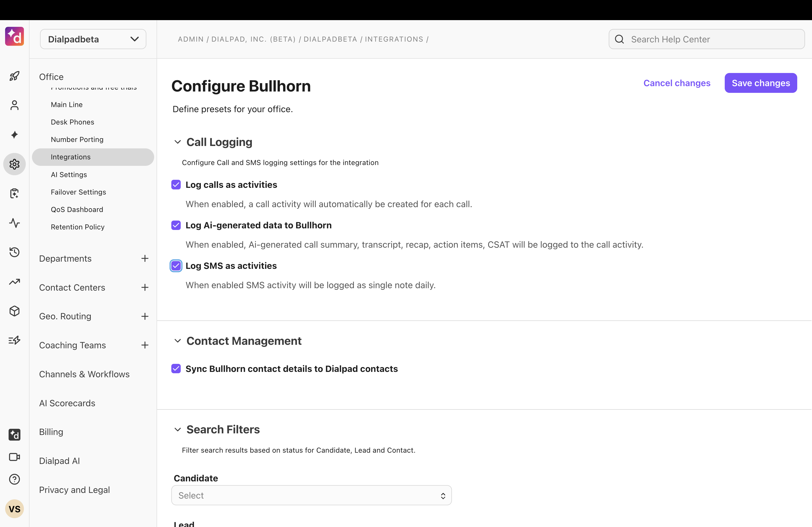Open the activity pulse icon in sidebar
Image resolution: width=812 pixels, height=527 pixels.
pyautogui.click(x=14, y=223)
